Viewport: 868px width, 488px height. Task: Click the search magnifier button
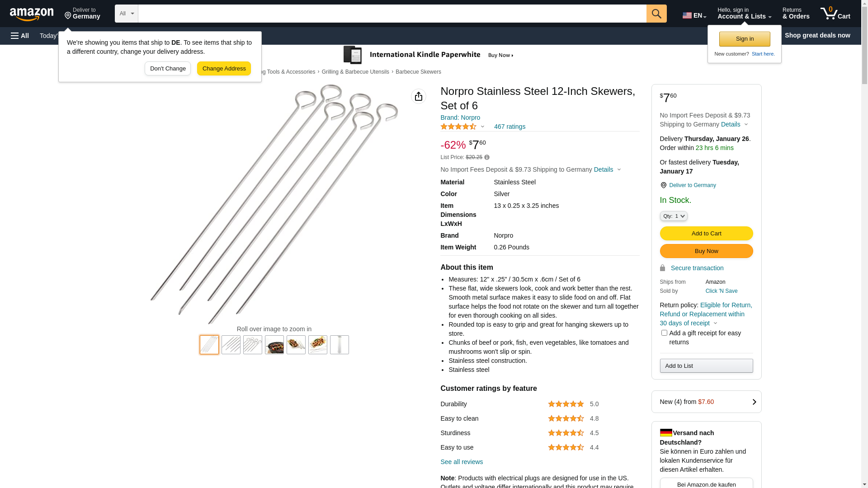(x=656, y=14)
